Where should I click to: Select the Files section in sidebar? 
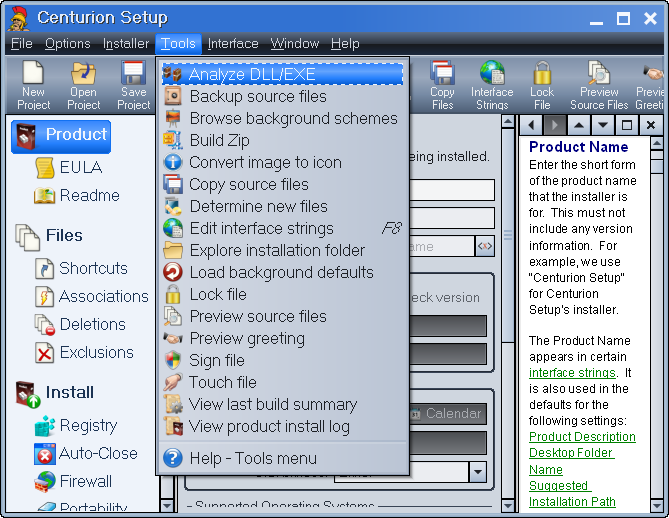[49, 236]
